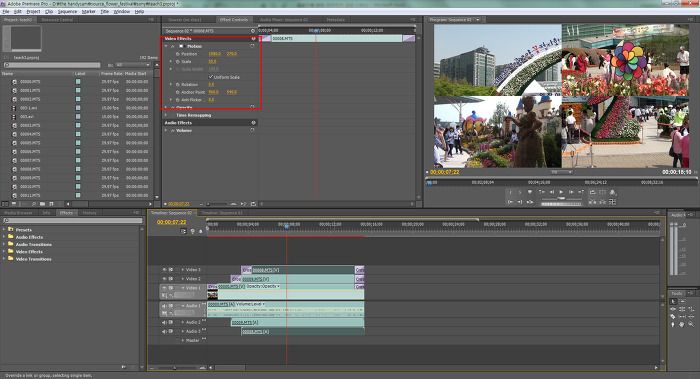
Task: Open the Sequence menu
Action: (67, 12)
